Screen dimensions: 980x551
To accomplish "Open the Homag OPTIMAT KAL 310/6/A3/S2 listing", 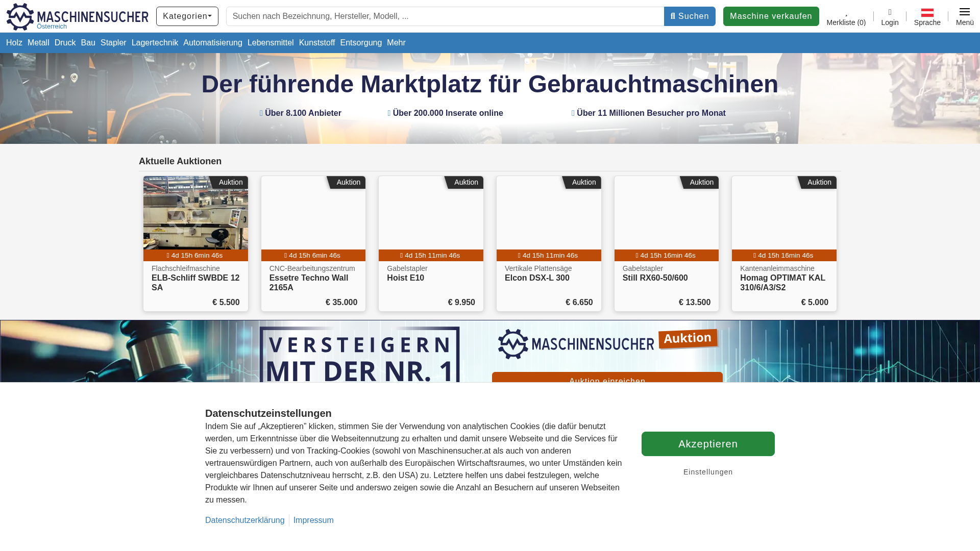I will (x=782, y=283).
